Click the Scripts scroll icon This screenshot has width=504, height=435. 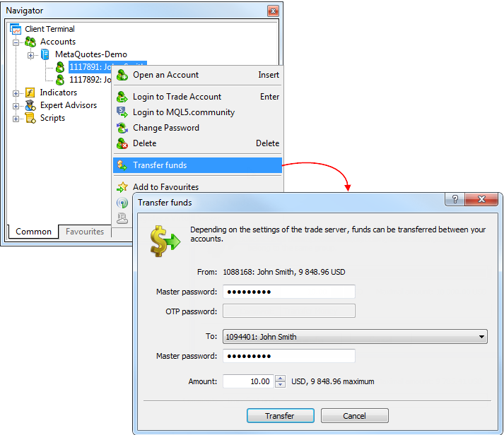click(x=30, y=118)
